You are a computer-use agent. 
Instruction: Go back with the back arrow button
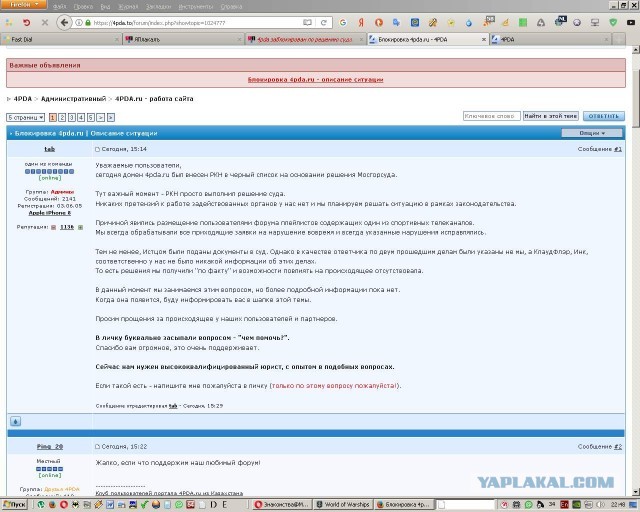[x=64, y=23]
